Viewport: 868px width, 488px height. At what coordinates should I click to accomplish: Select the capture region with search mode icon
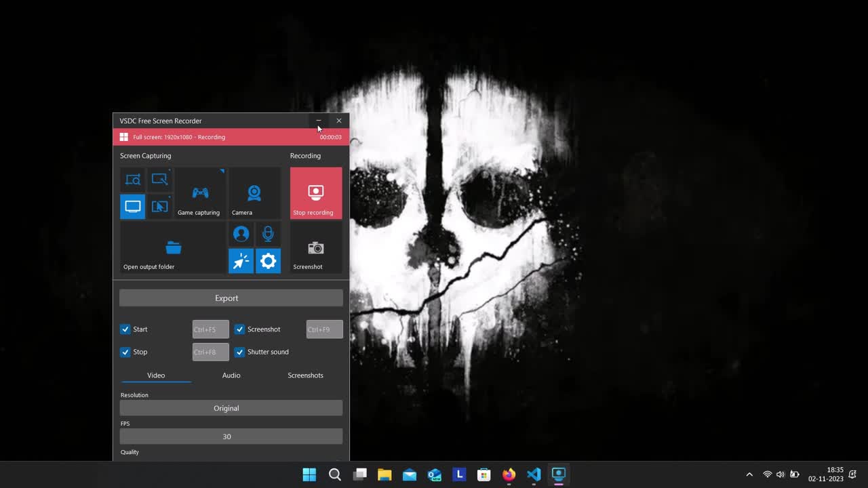(133, 180)
